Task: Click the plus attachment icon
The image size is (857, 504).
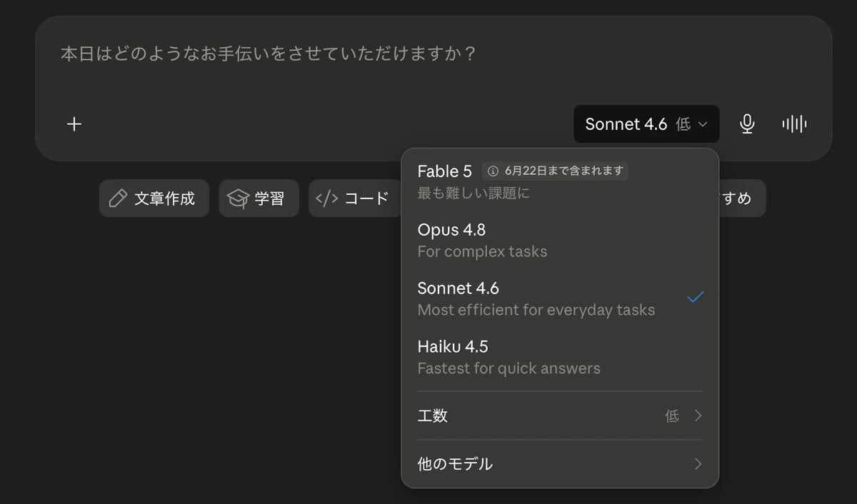Action: point(74,124)
